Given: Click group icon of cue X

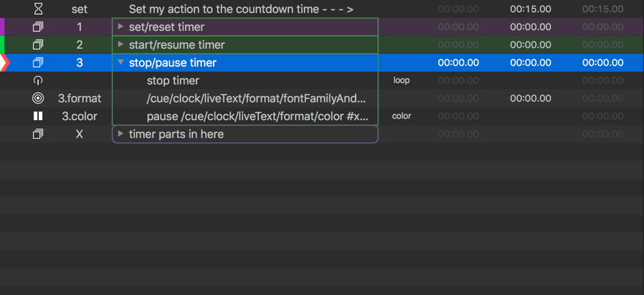Looking at the screenshot, I should [x=38, y=134].
